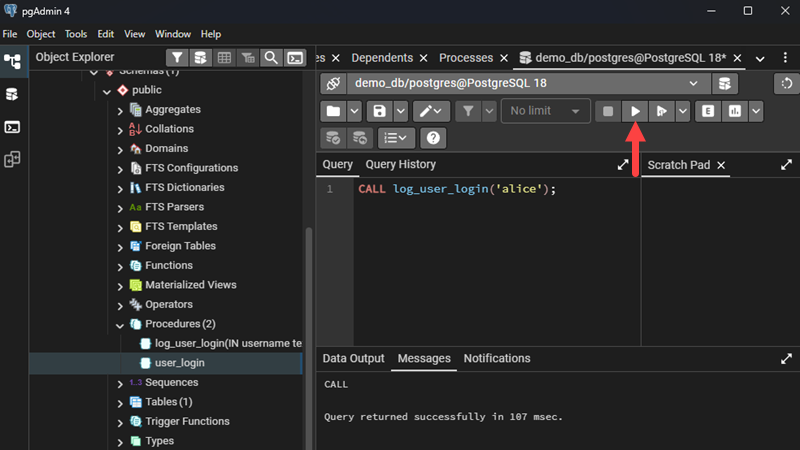Viewport: 800px width, 450px height.
Task: Expand the Aggregates node
Action: [x=120, y=111]
